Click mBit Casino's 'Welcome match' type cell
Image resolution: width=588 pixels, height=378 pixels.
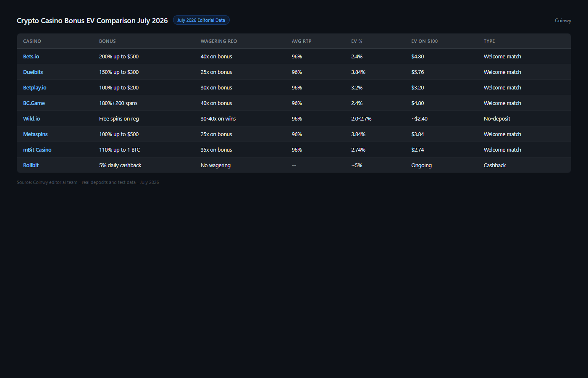coord(502,150)
